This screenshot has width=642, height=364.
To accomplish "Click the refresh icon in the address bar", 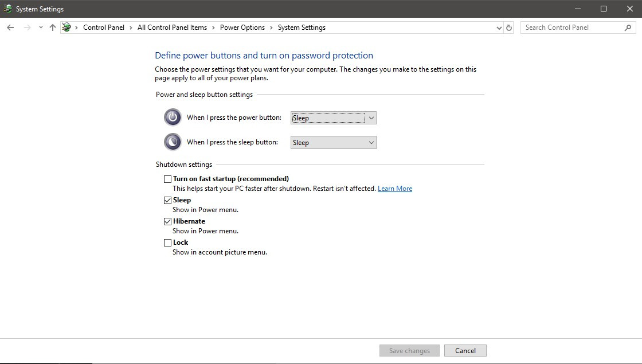I will tap(509, 27).
